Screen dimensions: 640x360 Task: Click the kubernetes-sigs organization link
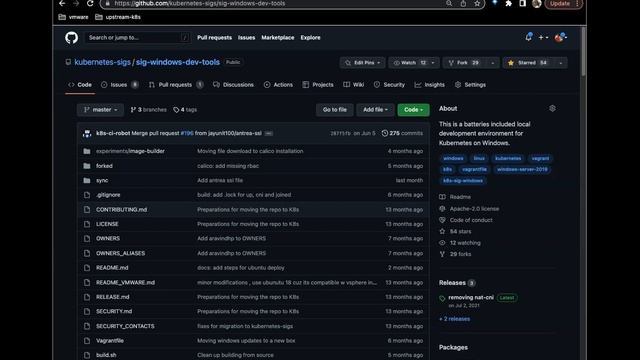(102, 62)
